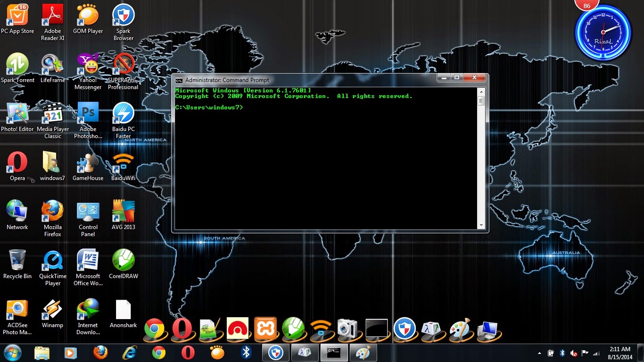Image resolution: width=644 pixels, height=362 pixels.
Task: Launch Windows Media Player from the taskbar
Action: tap(70, 353)
